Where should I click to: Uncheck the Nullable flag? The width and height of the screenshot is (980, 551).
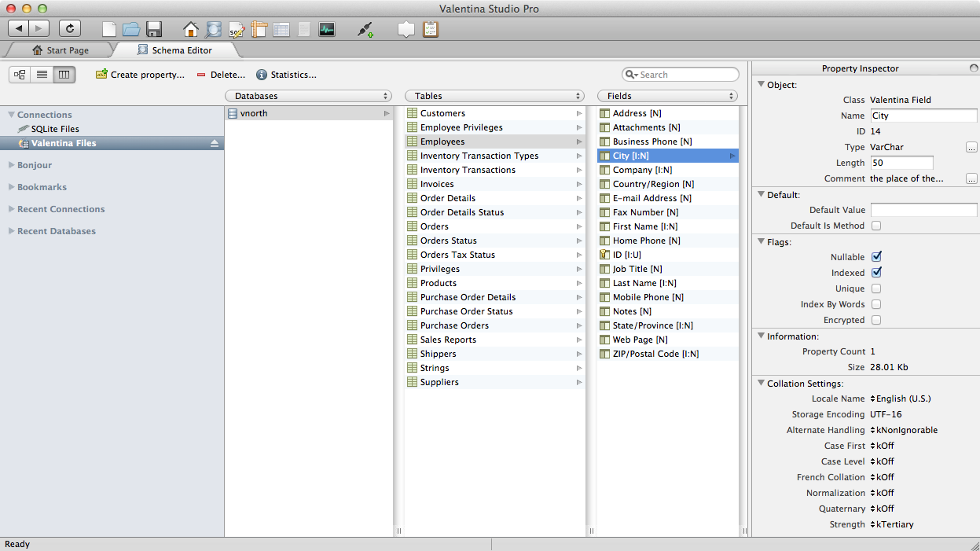[x=876, y=257]
